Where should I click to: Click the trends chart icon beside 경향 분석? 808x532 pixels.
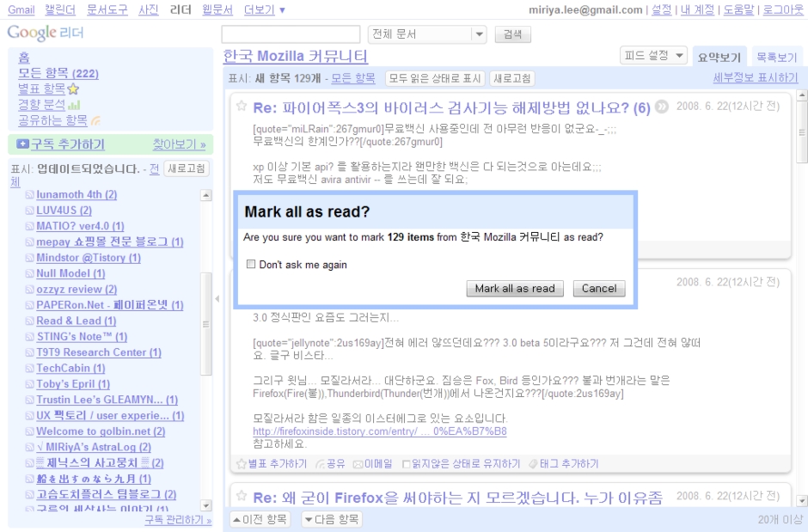[74, 105]
